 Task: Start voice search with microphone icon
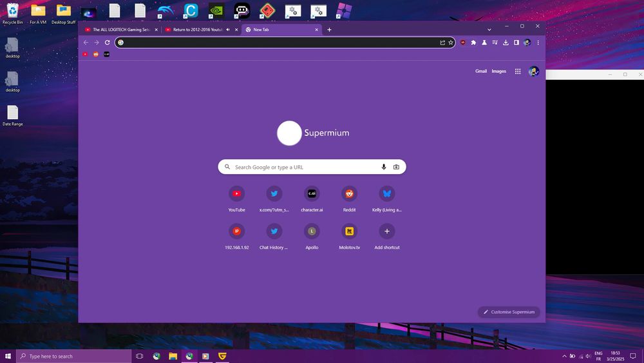384,167
